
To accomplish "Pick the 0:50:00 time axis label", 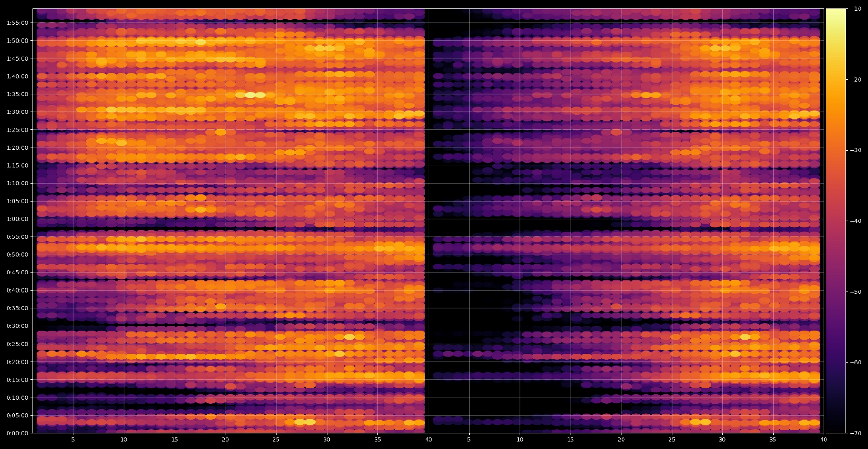I will [17, 255].
